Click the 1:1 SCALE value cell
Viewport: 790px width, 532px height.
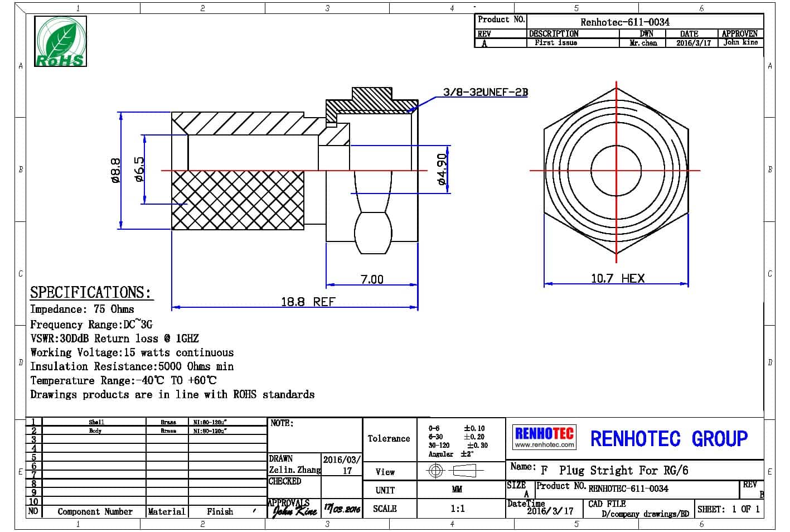click(457, 509)
